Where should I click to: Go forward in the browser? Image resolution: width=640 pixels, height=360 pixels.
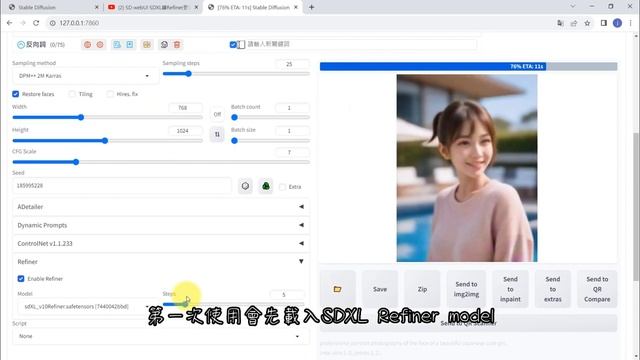[23, 23]
